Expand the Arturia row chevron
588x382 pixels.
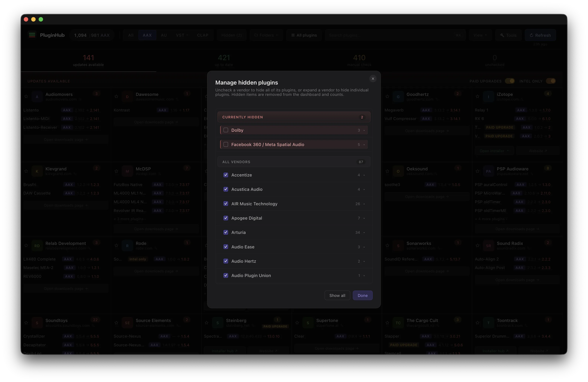(364, 232)
